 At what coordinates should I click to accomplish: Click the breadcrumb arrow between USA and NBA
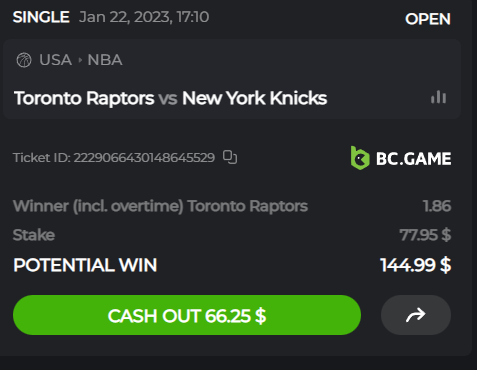[80, 60]
